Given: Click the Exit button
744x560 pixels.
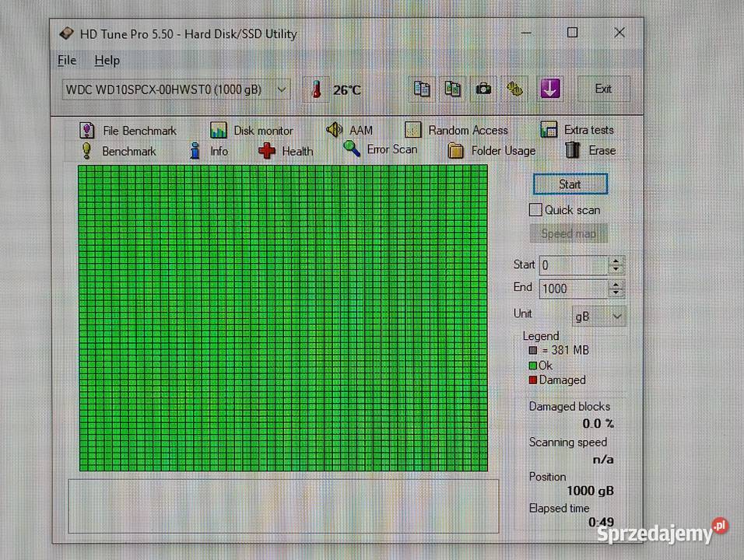Looking at the screenshot, I should [603, 89].
